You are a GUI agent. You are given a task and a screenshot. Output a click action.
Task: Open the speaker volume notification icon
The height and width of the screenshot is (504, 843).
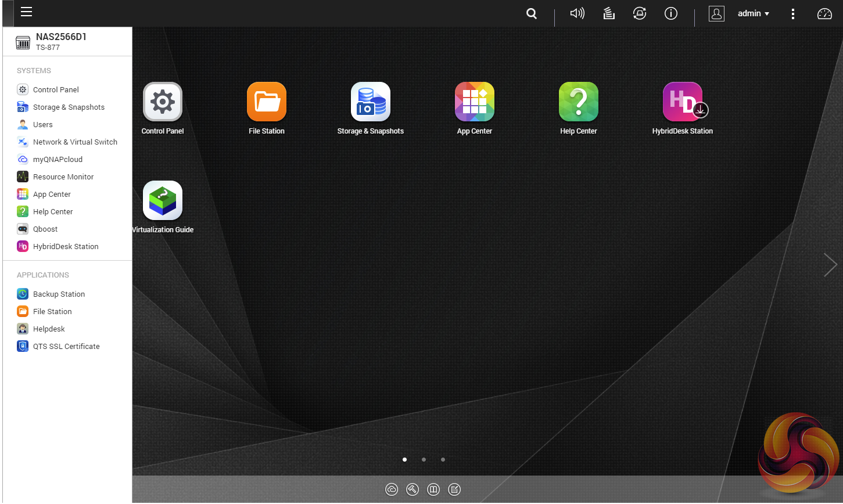click(x=577, y=13)
